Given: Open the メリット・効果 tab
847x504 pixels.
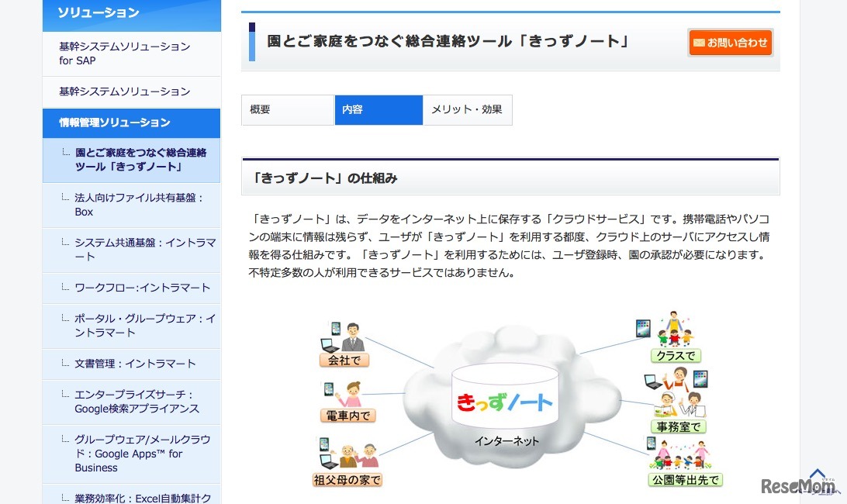Looking at the screenshot, I should (467, 109).
